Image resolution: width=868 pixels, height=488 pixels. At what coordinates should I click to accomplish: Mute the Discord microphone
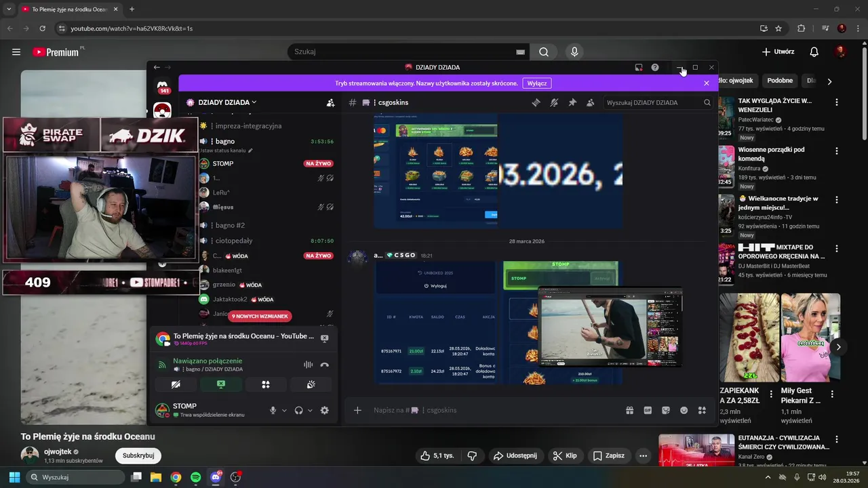[x=273, y=410]
